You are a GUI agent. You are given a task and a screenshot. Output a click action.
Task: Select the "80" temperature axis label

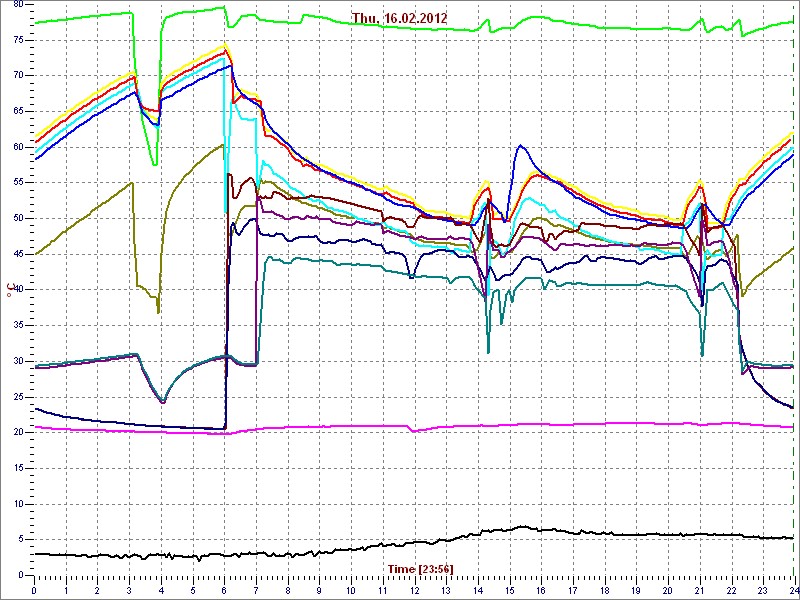pyautogui.click(x=17, y=5)
